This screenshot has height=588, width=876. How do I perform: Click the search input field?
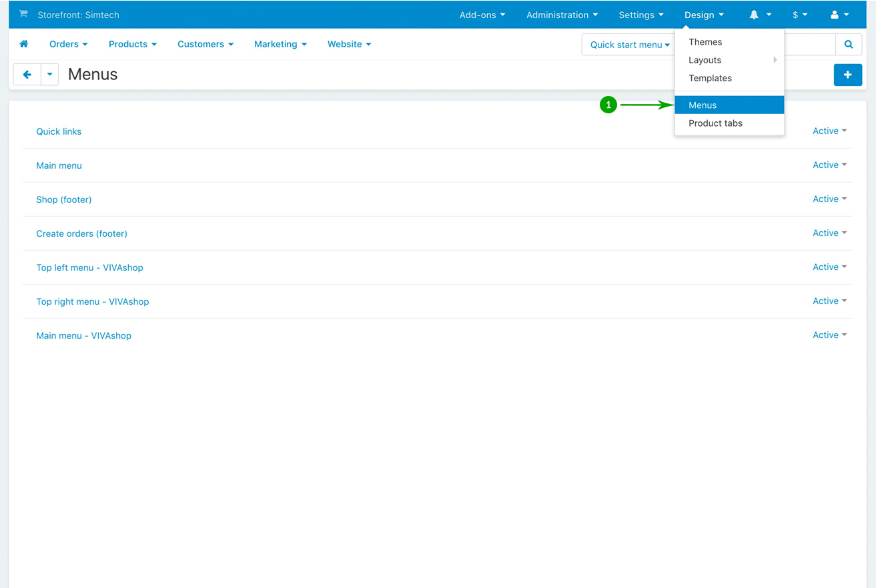809,45
